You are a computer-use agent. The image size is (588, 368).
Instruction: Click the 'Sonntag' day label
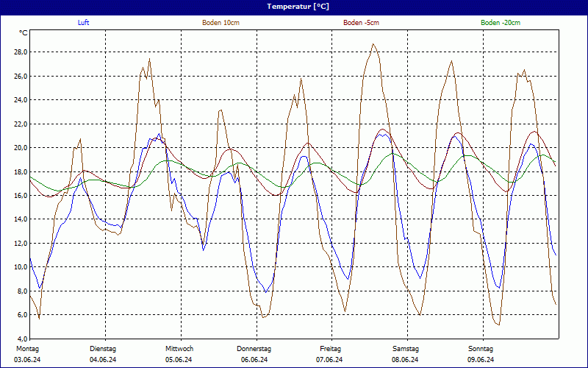(481, 348)
